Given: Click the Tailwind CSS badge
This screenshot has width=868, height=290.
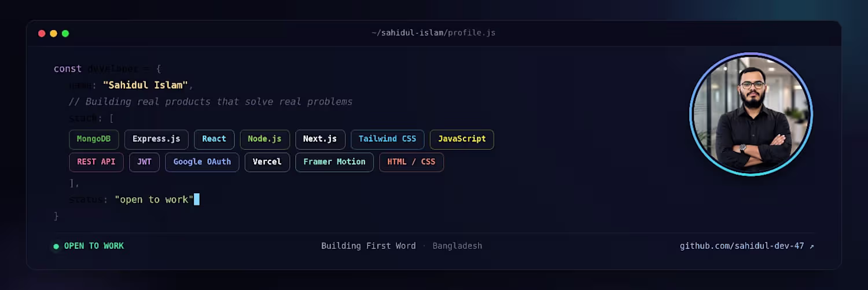Looking at the screenshot, I should (387, 140).
